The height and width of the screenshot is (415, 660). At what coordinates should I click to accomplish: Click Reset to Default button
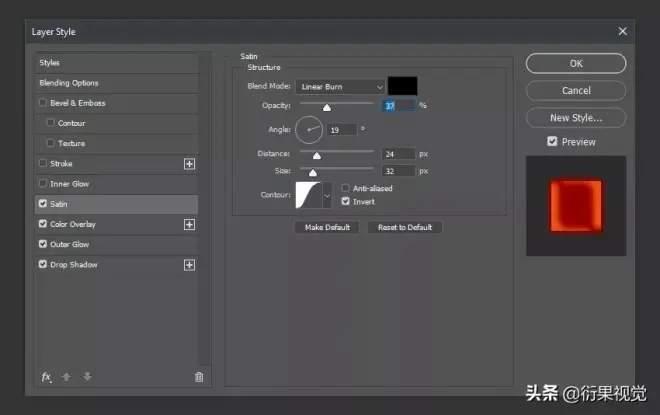[x=405, y=227]
